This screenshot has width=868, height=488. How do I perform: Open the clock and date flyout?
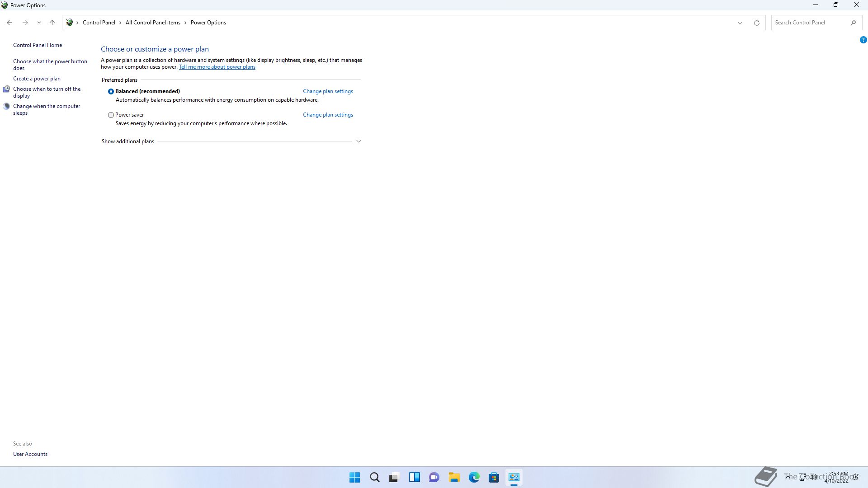tap(837, 477)
